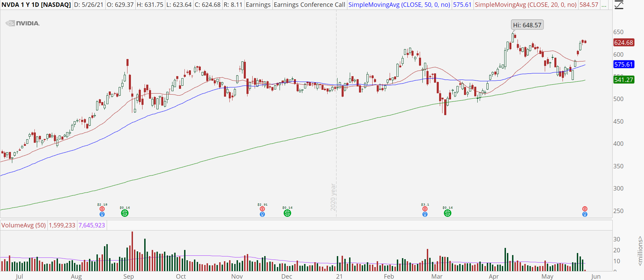
Task: Open the chart drawing tool icon at top right
Action: pos(618,5)
